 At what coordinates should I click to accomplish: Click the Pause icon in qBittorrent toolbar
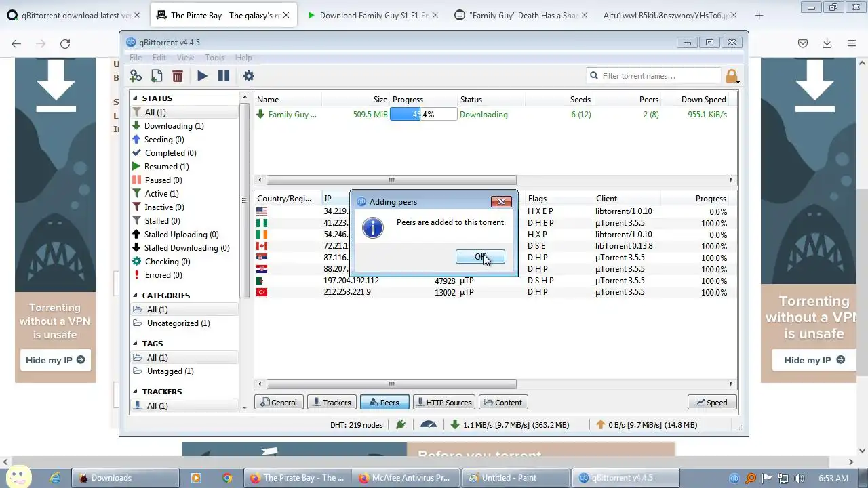224,76
